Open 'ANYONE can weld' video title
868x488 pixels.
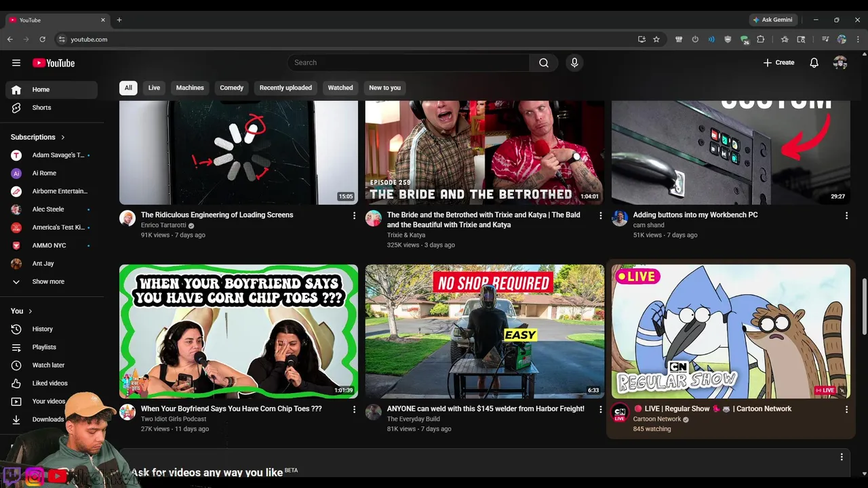pos(486,409)
